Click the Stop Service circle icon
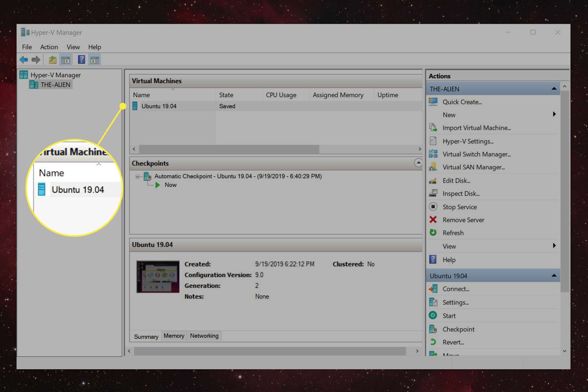This screenshot has height=392, width=588. 433,207
